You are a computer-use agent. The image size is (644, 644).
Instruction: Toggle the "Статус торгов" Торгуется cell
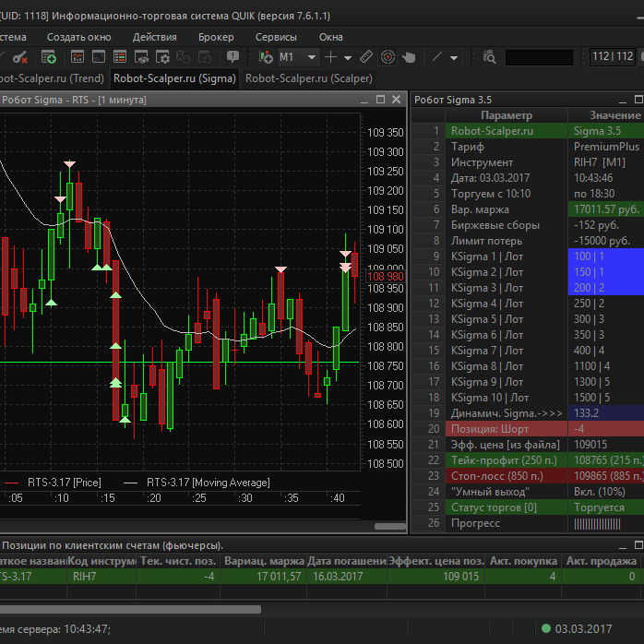click(x=604, y=507)
